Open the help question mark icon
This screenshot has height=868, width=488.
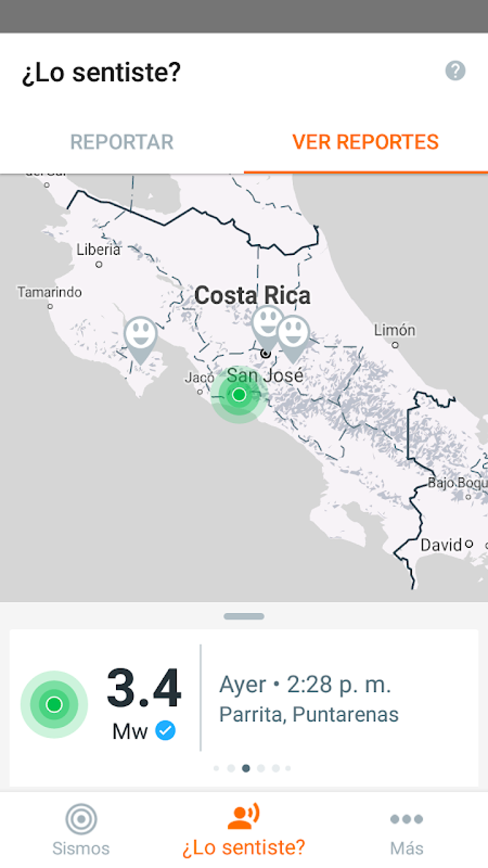pyautogui.click(x=455, y=71)
